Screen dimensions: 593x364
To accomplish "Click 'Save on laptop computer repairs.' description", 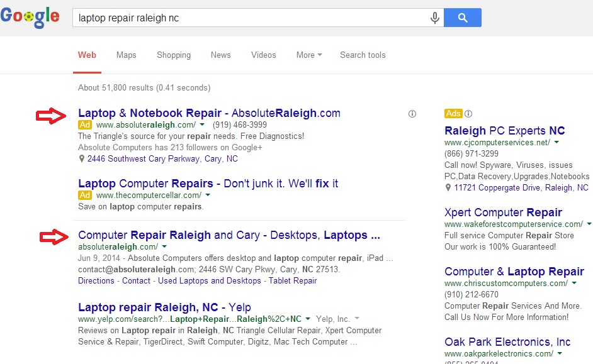I will 140,207.
